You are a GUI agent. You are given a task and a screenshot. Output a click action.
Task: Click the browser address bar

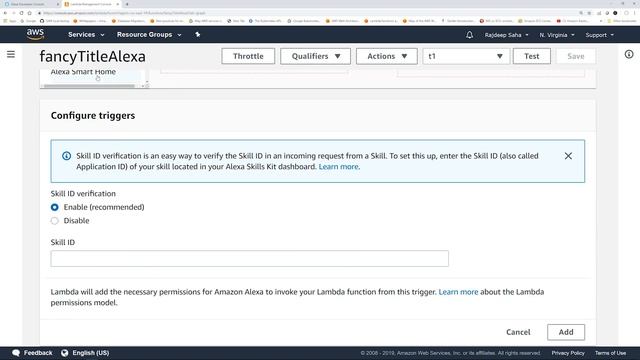coord(306,13)
